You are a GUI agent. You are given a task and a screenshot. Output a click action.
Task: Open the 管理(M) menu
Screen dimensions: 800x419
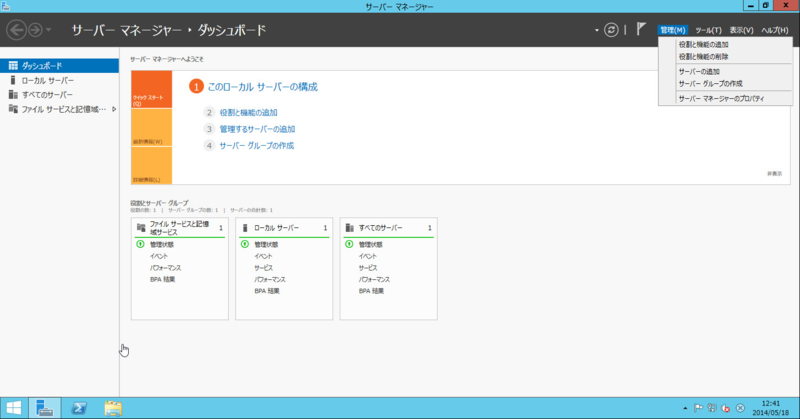pyautogui.click(x=672, y=30)
